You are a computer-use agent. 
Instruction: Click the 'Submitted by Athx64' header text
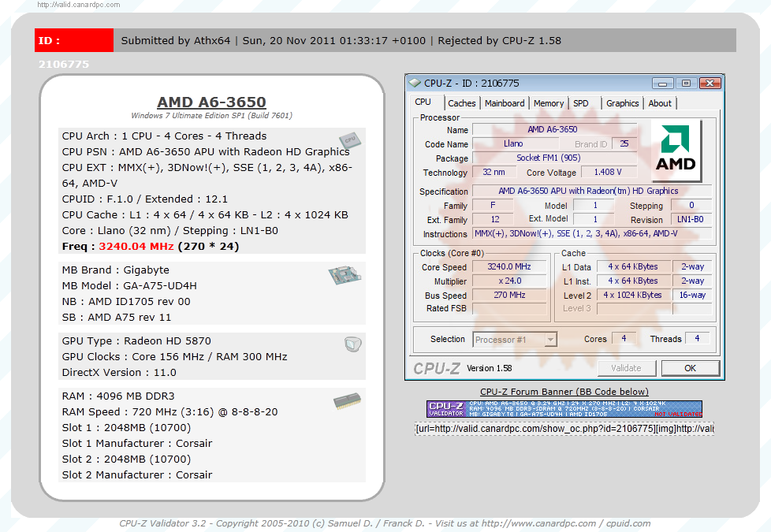(176, 41)
